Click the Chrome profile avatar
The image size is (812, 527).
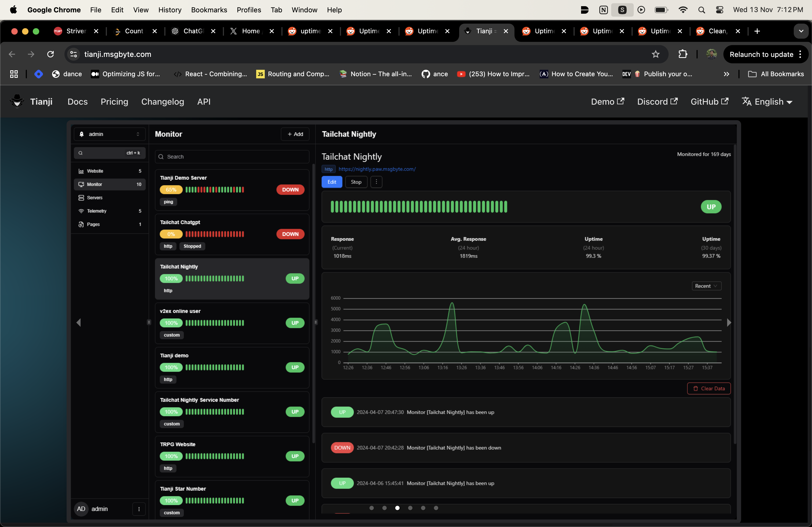point(711,54)
